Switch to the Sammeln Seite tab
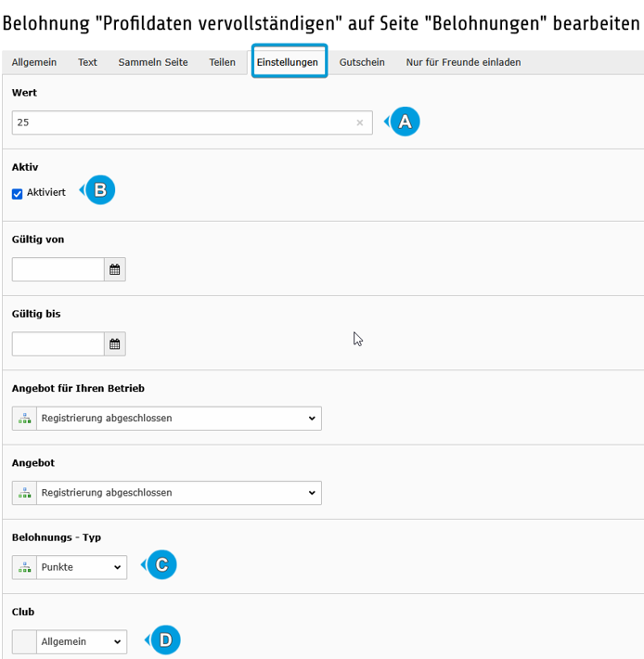This screenshot has height=659, width=644. pos(153,62)
